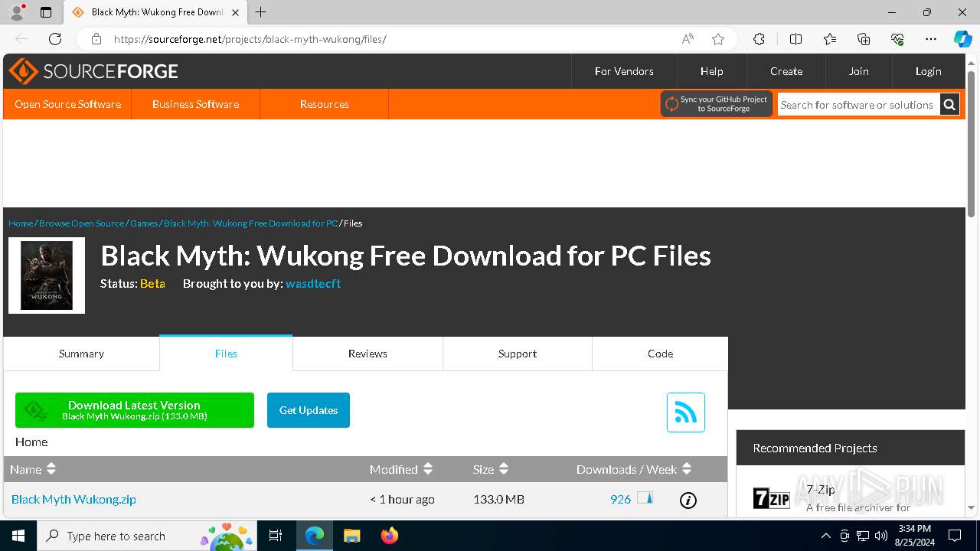Click the SourceForge search input field
Image resolution: width=980 pixels, height=551 pixels.
point(858,105)
